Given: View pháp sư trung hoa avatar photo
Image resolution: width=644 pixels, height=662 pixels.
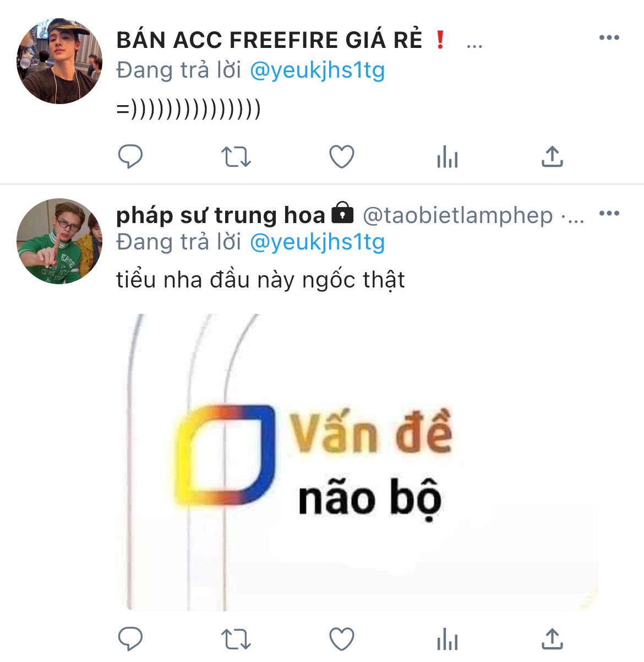Looking at the screenshot, I should point(59,241).
